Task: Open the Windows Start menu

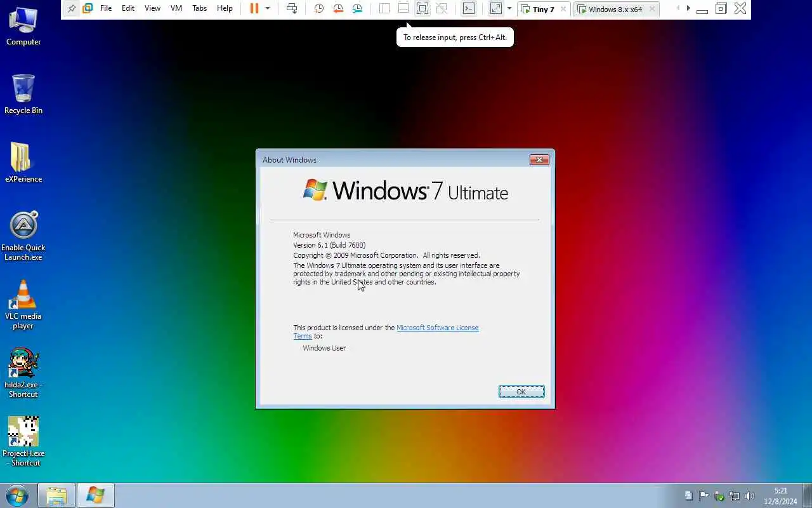Action: click(16, 495)
